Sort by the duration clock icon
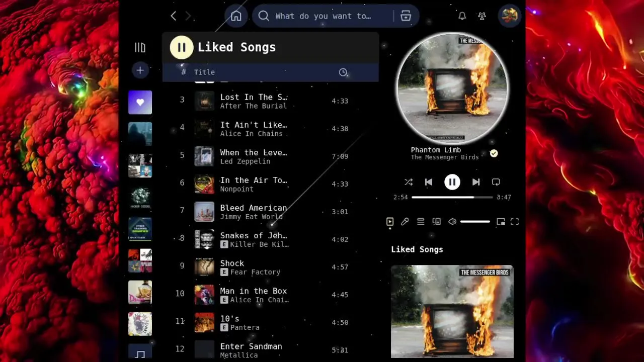The width and height of the screenshot is (644, 362). (x=343, y=72)
